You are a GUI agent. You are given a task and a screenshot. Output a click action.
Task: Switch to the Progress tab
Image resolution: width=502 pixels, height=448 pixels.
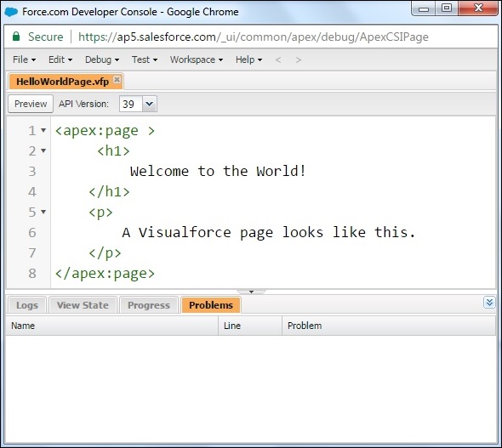pos(149,305)
